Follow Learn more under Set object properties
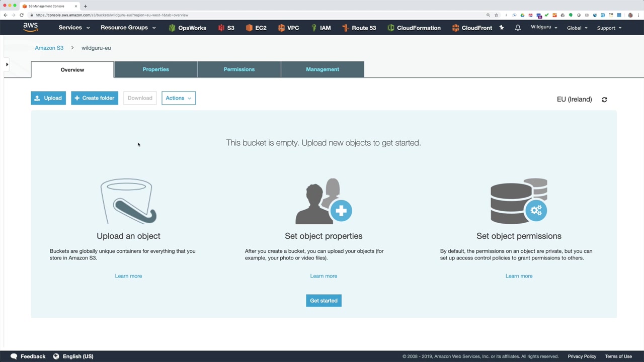 [324, 276]
